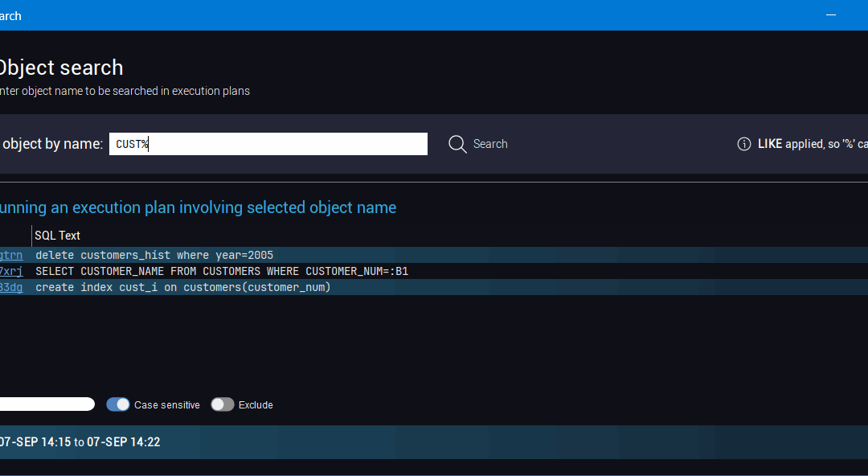
Task: Click the 07-SEP 14:15 to 07-SEP 14:22 range
Action: (x=80, y=442)
